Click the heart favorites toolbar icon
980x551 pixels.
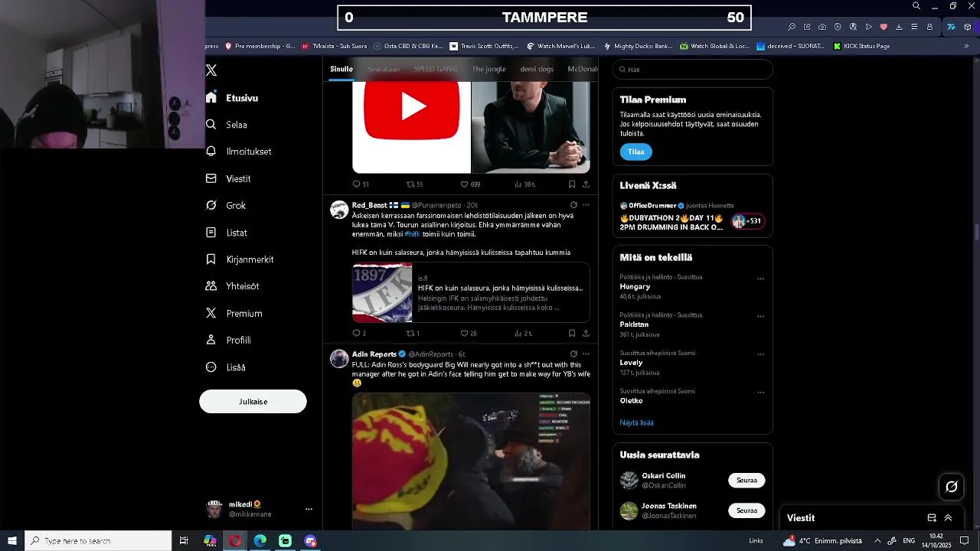884,27
